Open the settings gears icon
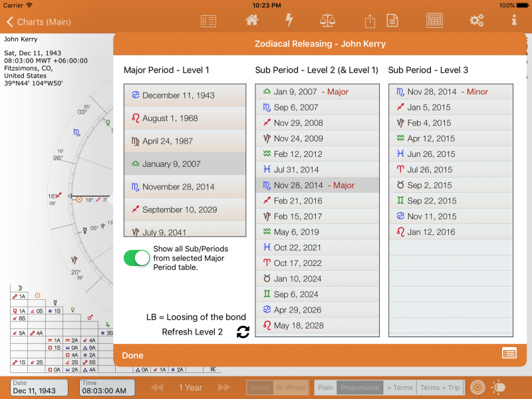This screenshot has height=399, width=532. click(x=477, y=21)
